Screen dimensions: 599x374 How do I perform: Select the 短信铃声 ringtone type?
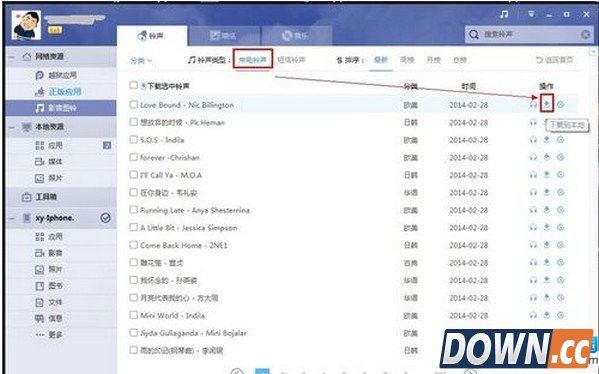pyautogui.click(x=291, y=60)
